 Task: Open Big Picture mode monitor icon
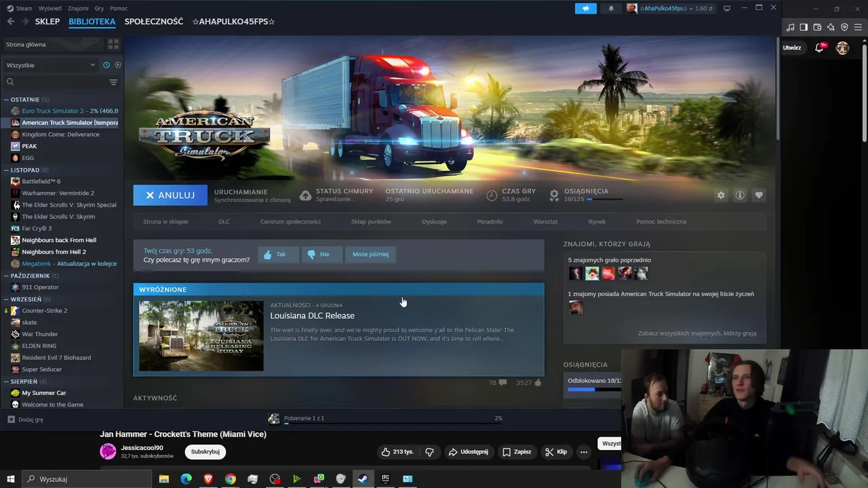click(727, 8)
